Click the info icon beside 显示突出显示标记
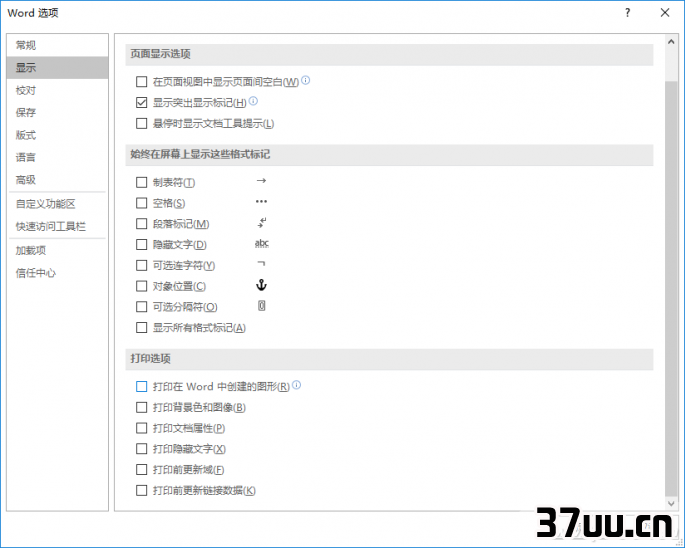The height and width of the screenshot is (548, 685). click(253, 101)
